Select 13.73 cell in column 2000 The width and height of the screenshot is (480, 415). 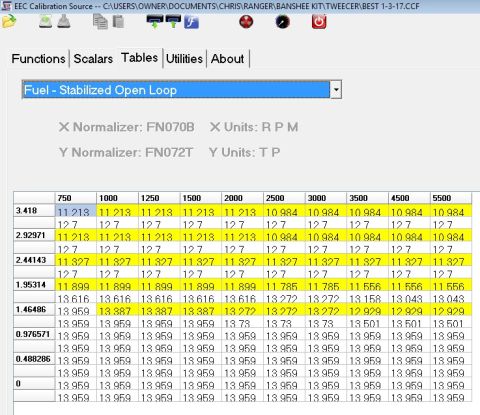(x=242, y=323)
